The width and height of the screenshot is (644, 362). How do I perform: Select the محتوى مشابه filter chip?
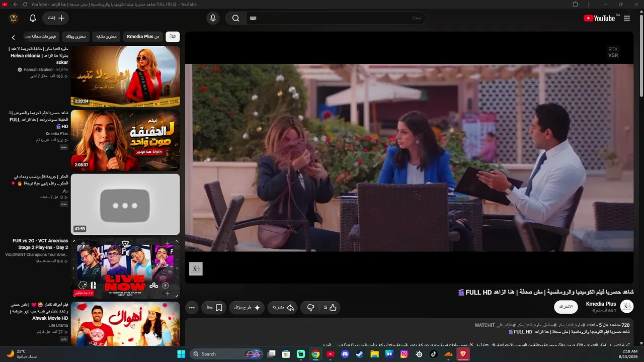[x=107, y=37]
